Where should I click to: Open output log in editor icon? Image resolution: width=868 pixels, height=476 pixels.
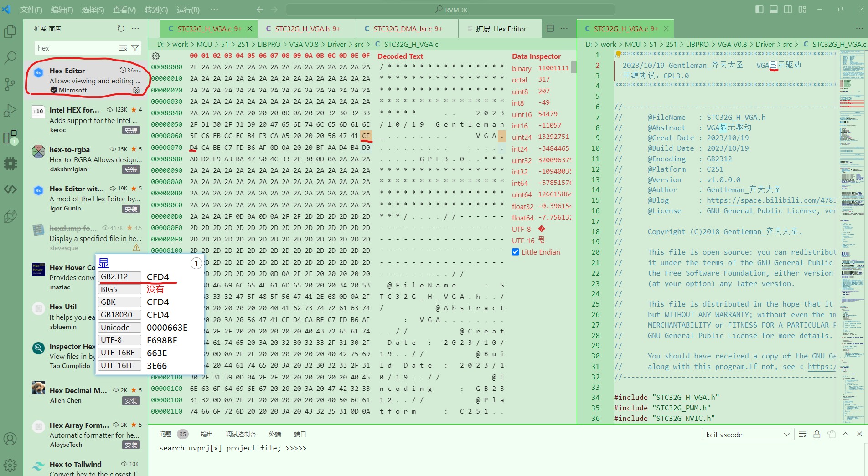(832, 435)
